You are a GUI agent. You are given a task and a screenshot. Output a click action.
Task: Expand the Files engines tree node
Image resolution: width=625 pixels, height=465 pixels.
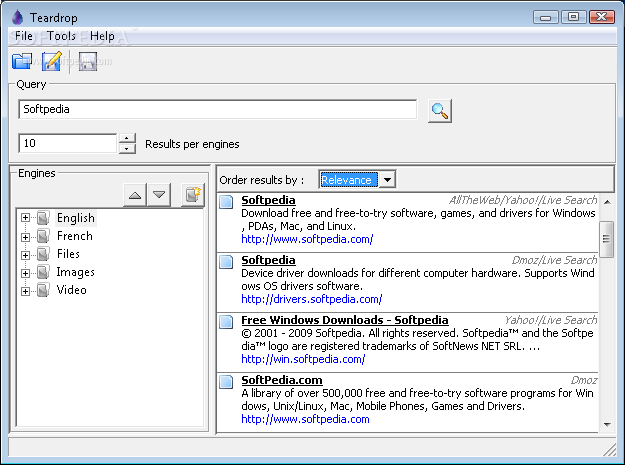coord(26,255)
